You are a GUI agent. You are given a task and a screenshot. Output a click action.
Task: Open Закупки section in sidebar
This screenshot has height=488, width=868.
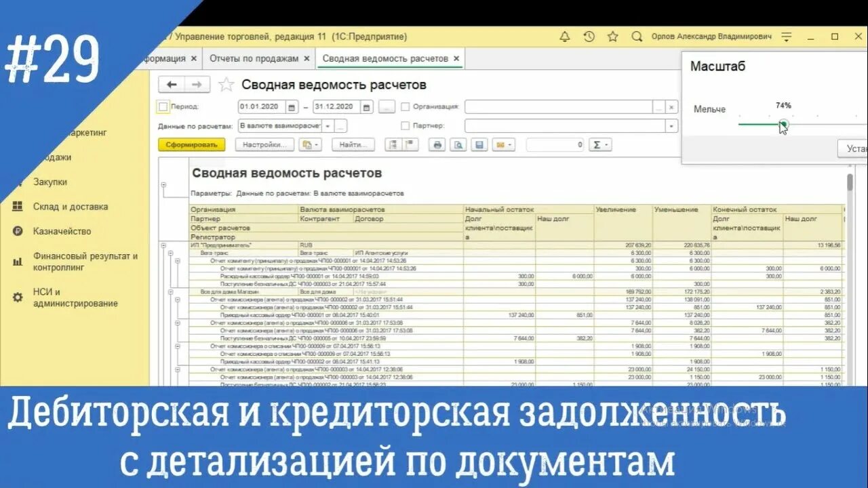[x=50, y=182]
